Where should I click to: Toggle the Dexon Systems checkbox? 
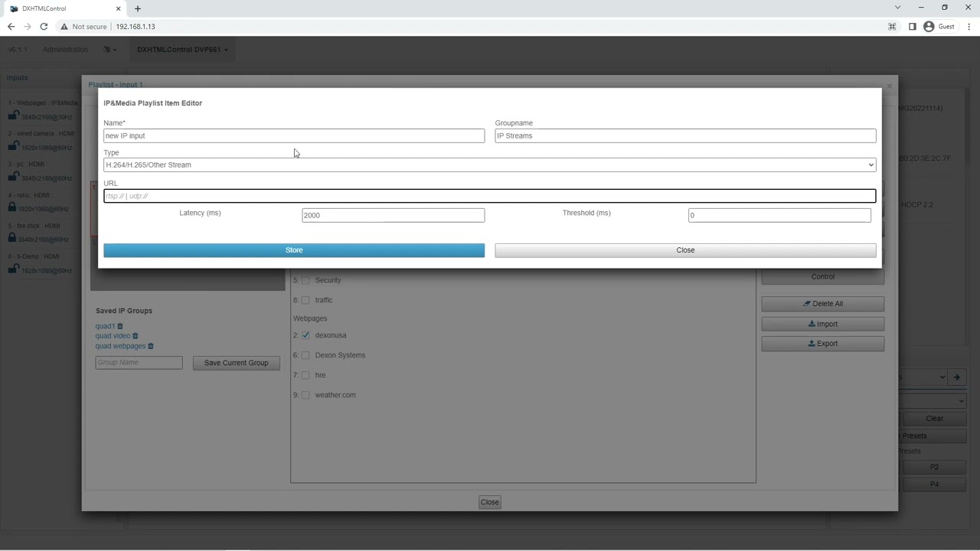pyautogui.click(x=305, y=355)
